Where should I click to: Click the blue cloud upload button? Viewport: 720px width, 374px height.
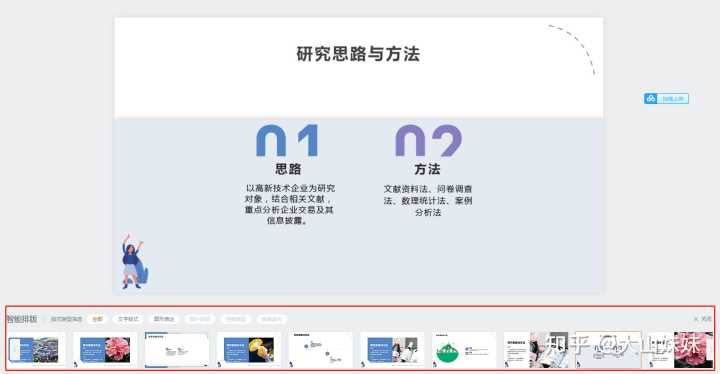pyautogui.click(x=666, y=98)
